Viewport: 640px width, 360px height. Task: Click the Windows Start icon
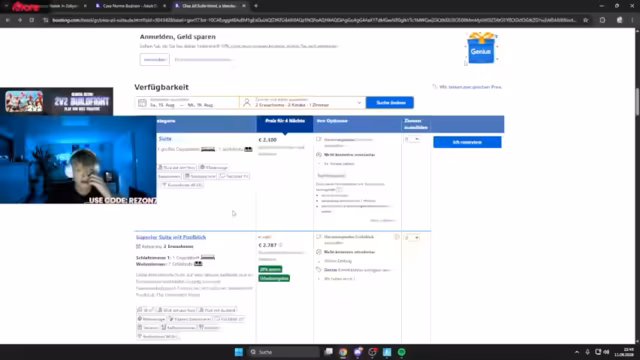239,352
